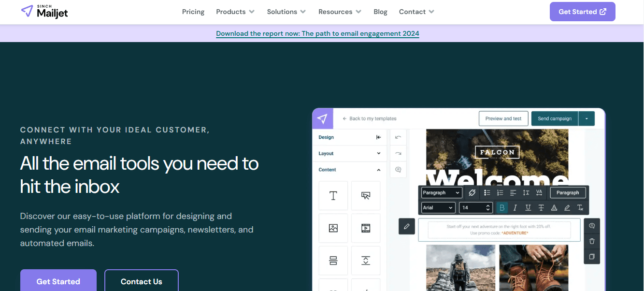This screenshot has width=644, height=291.
Task: Open the Blog page
Action: point(380,12)
